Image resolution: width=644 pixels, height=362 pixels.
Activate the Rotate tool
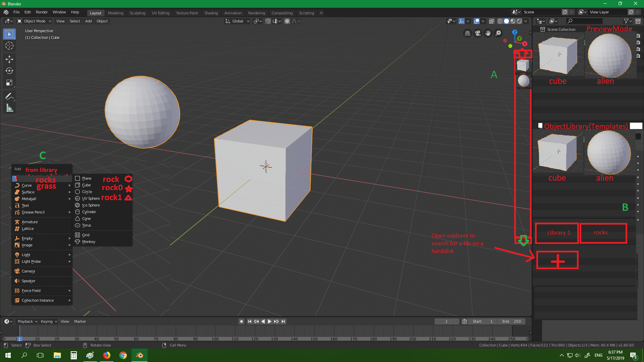[x=9, y=71]
